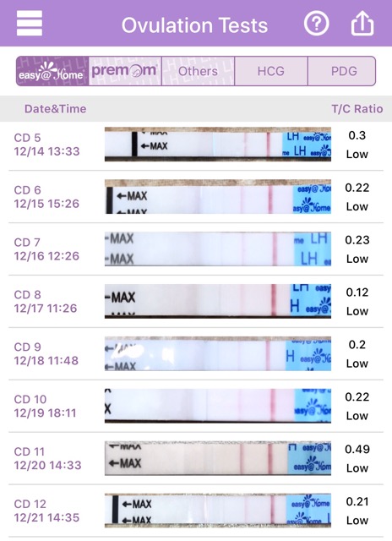Image resolution: width=392 pixels, height=541 pixels.
Task: Tap the 0.49 T/C ratio result
Action: [x=357, y=449]
